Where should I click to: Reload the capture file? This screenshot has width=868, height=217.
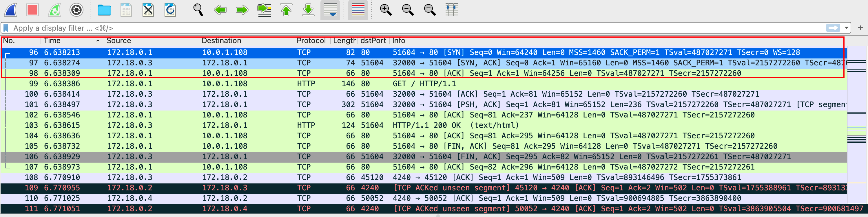pyautogui.click(x=170, y=10)
